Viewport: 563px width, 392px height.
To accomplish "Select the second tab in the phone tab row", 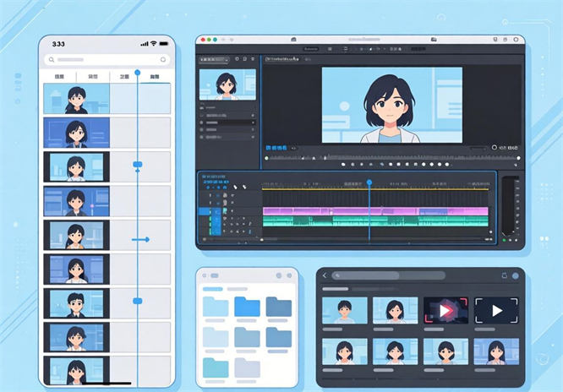I will (93, 77).
